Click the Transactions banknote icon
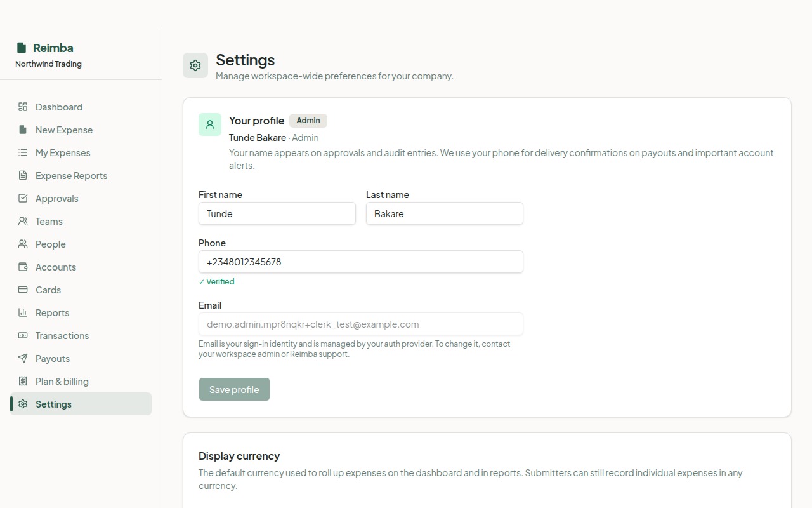The image size is (812, 508). tap(23, 335)
